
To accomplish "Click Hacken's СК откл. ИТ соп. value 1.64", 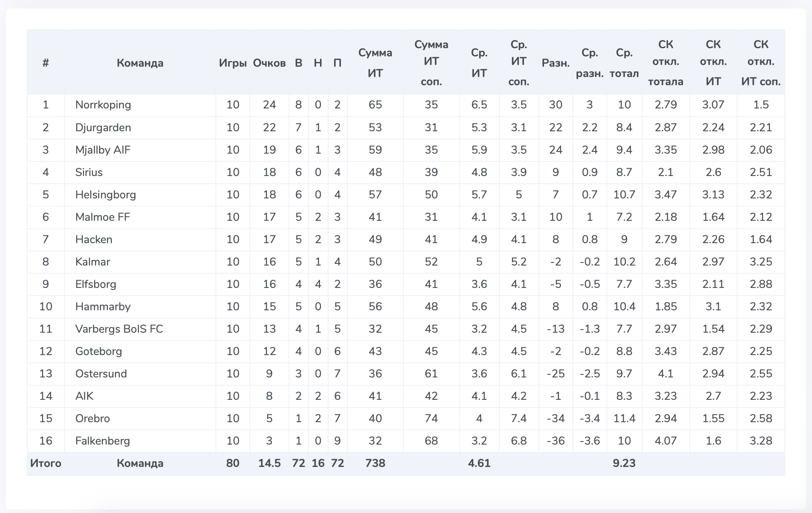I will tap(761, 239).
